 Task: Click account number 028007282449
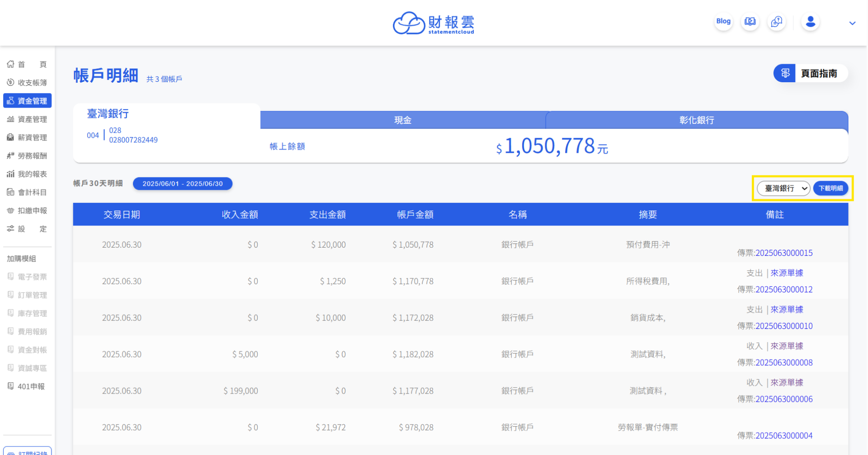point(133,140)
